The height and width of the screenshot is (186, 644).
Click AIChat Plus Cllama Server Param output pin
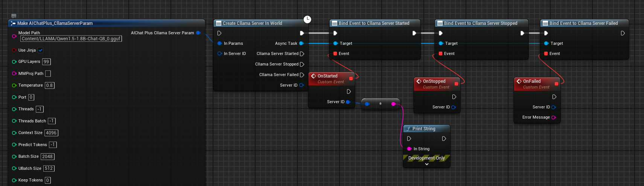coord(198,33)
